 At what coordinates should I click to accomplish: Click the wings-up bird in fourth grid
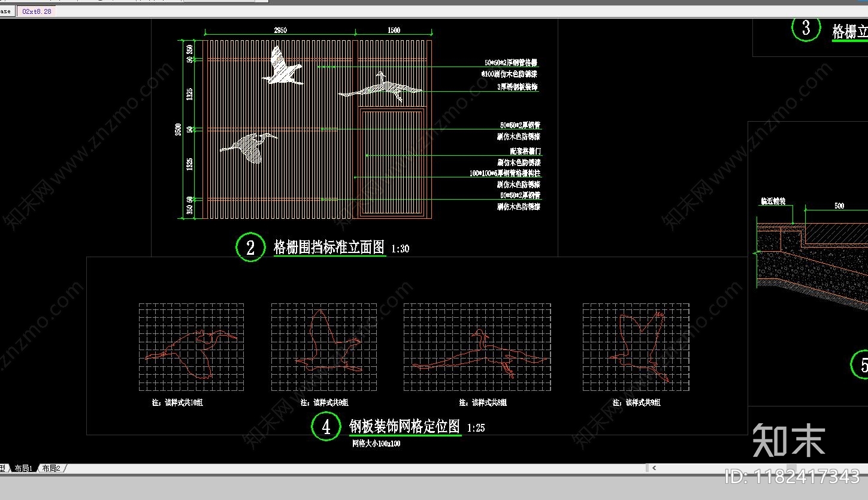638,346
